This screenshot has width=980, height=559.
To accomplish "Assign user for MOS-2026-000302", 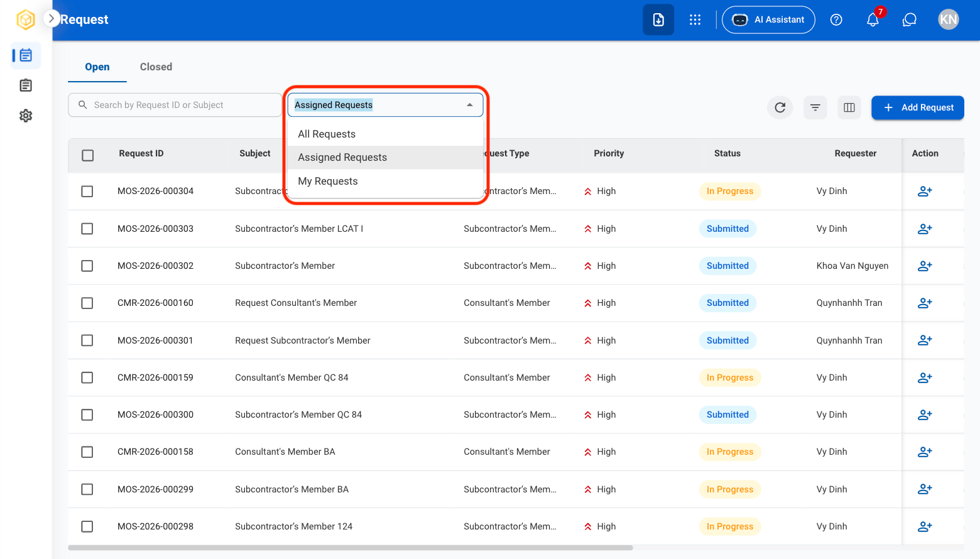I will coord(925,266).
